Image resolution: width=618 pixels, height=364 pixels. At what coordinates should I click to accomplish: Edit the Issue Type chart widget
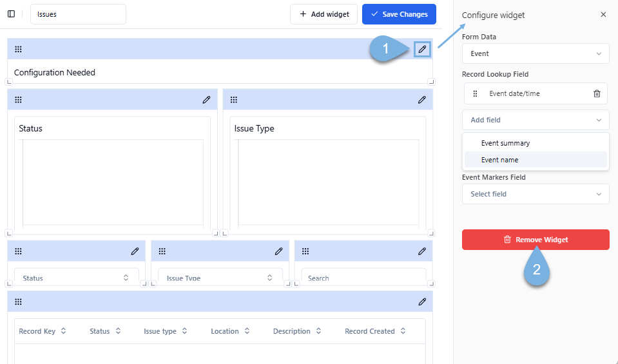(x=421, y=100)
